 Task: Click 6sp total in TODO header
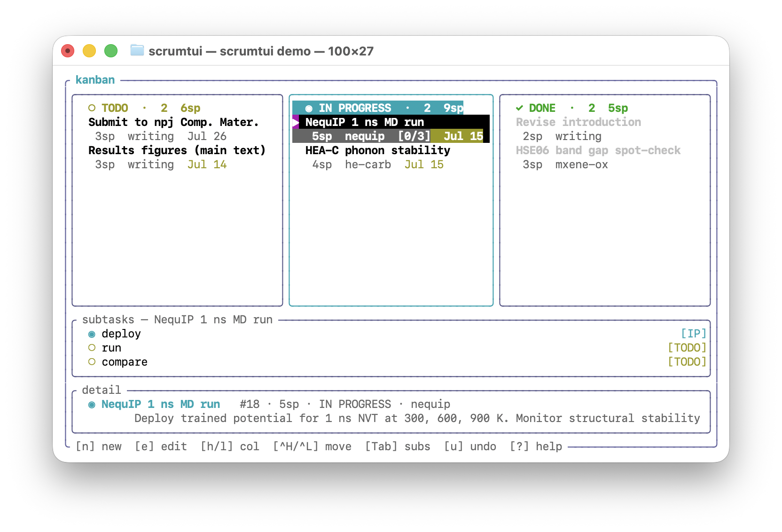pos(190,108)
